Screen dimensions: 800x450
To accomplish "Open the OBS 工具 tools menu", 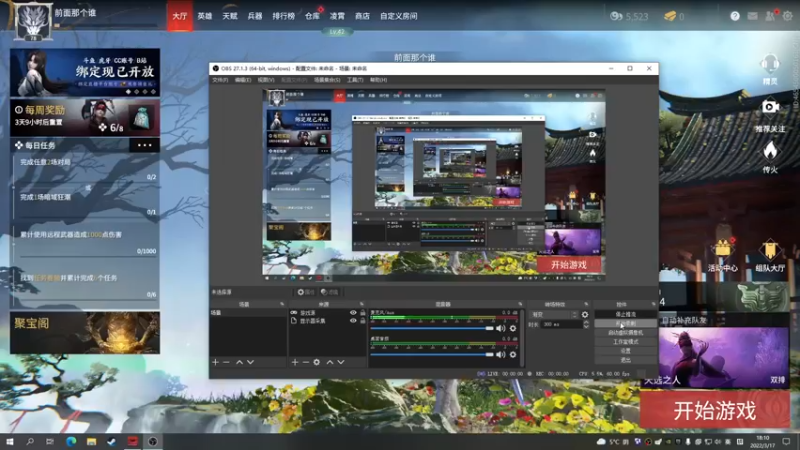I will (x=355, y=80).
